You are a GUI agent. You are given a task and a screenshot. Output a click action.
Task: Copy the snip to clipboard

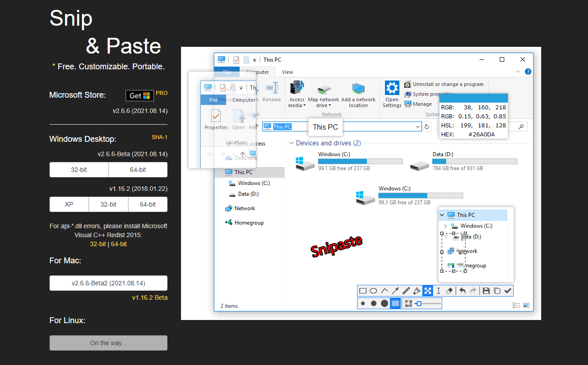(x=497, y=291)
